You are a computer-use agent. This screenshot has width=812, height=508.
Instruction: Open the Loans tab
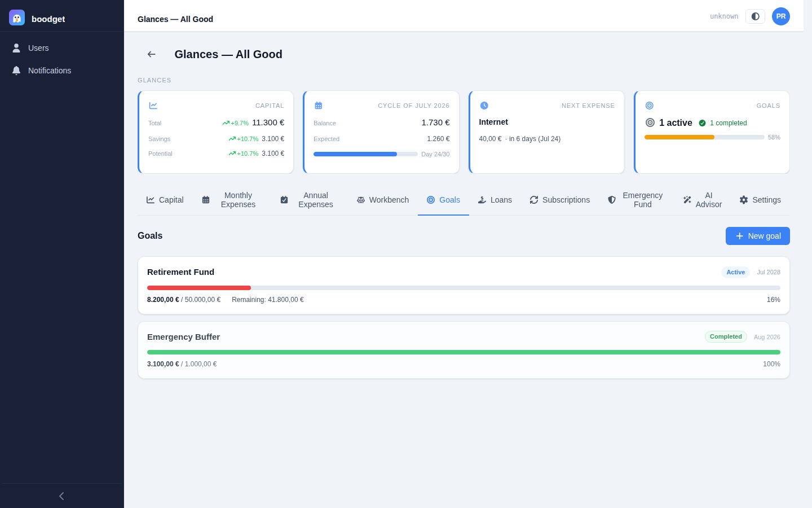(495, 200)
